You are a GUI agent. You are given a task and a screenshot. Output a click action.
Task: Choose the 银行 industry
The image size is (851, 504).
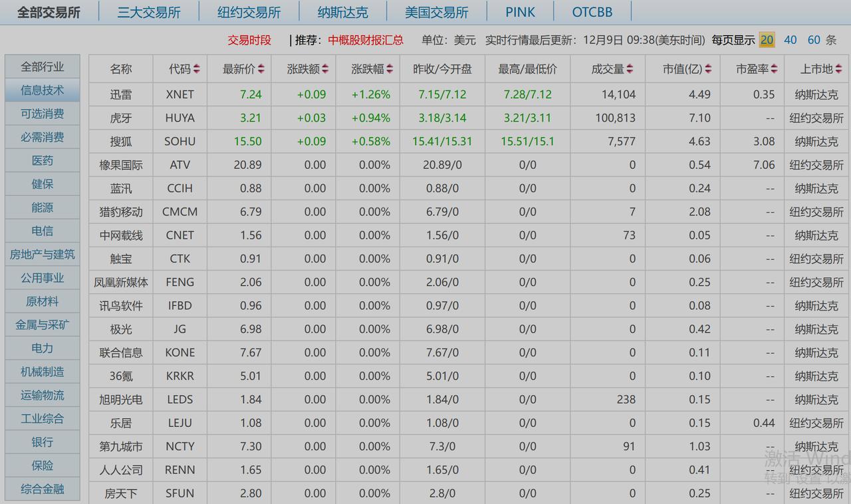pyautogui.click(x=43, y=442)
